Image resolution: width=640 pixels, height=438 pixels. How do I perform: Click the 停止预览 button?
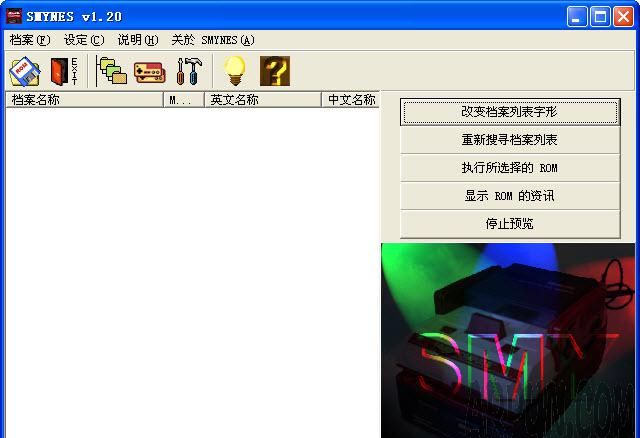[x=510, y=224]
